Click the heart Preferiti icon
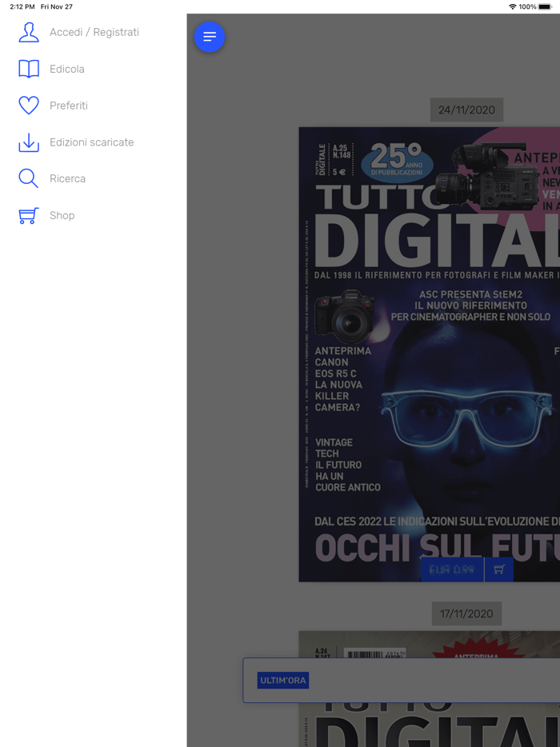The image size is (560, 747). [x=29, y=106]
